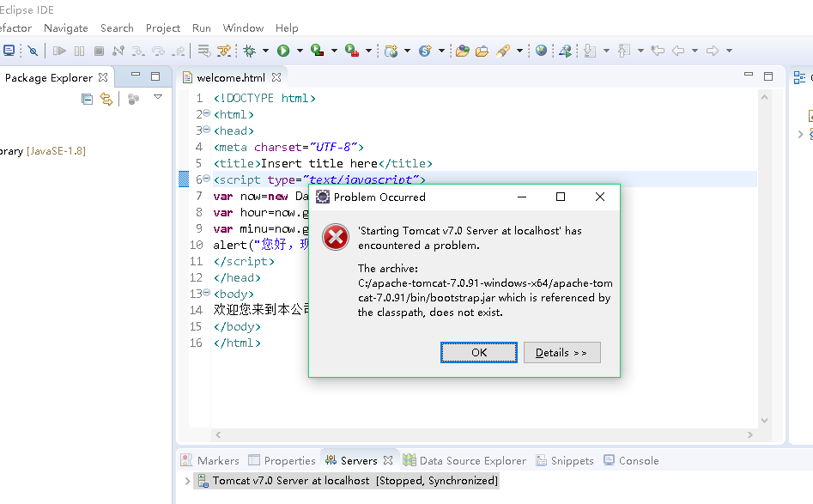Click the Open Console monitor icon
Screen dimensions: 813x504
(9, 51)
